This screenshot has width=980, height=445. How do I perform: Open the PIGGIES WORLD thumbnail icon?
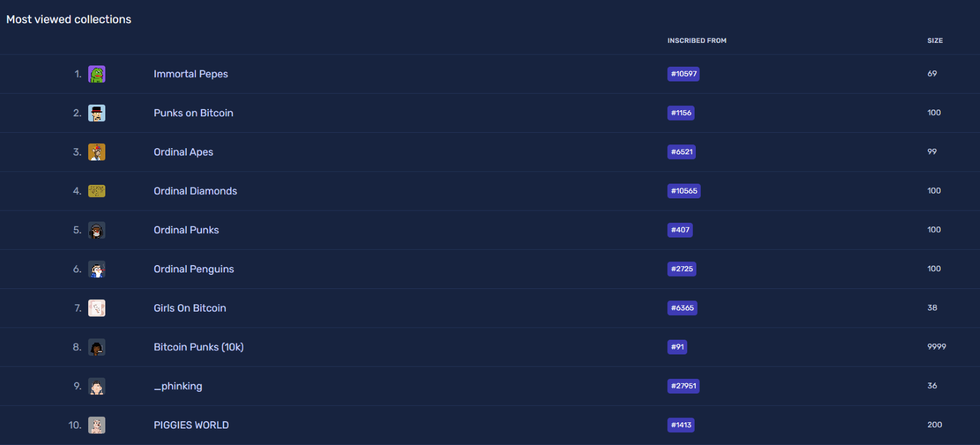coord(97,425)
